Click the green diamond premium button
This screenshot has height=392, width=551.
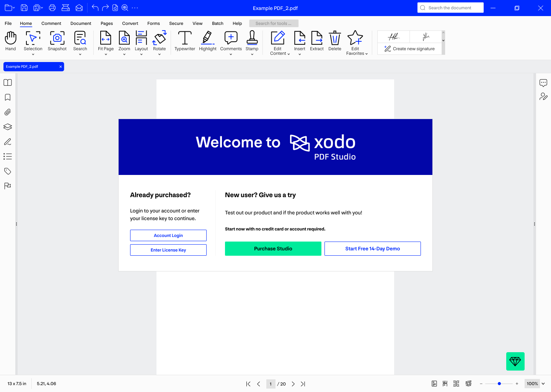click(x=515, y=361)
